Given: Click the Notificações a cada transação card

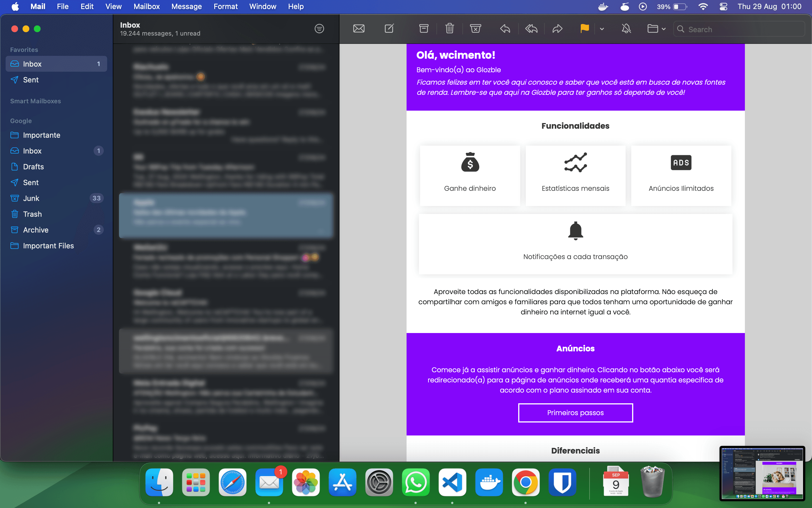Looking at the screenshot, I should coord(575,244).
